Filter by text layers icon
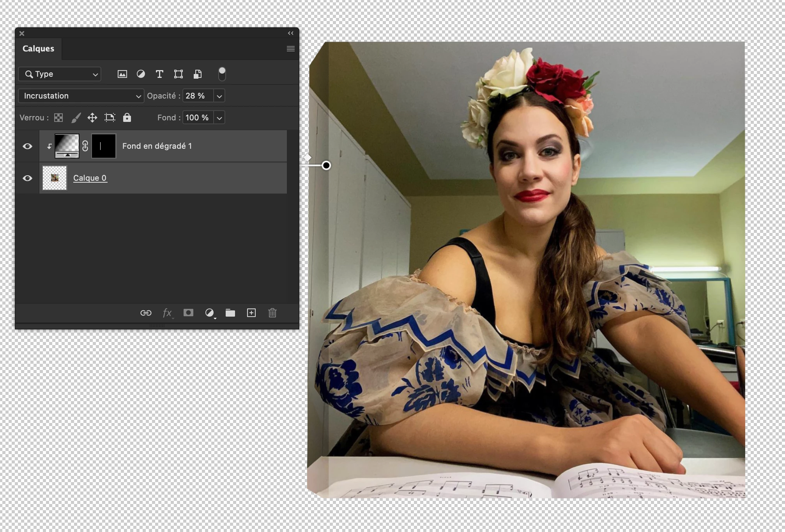Screen dimensions: 785x532 (x=159, y=74)
